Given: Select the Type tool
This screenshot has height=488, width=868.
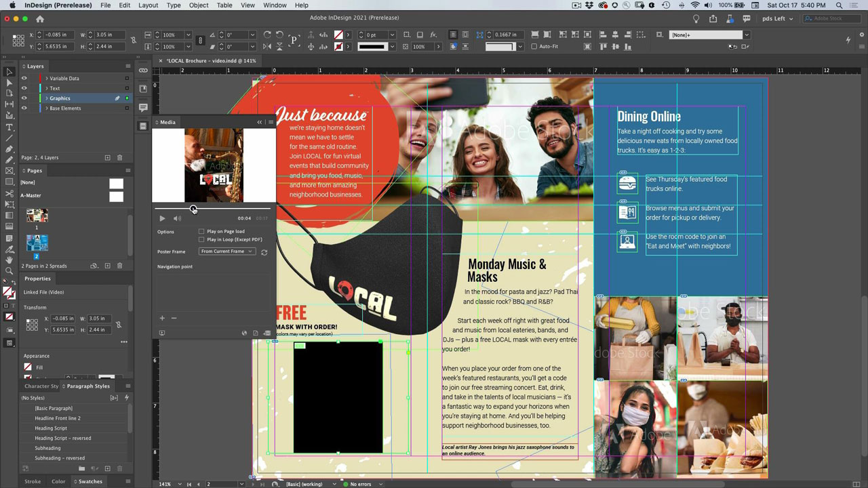Looking at the screenshot, I should click(x=9, y=127).
